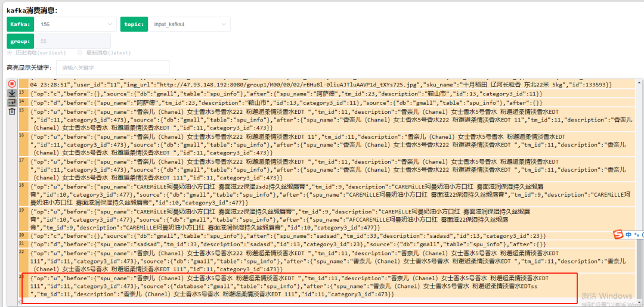Image resolution: width=644 pixels, height=307 pixels.
Task: Open Kafka cluster dropdown showing 156
Action: 76,24
